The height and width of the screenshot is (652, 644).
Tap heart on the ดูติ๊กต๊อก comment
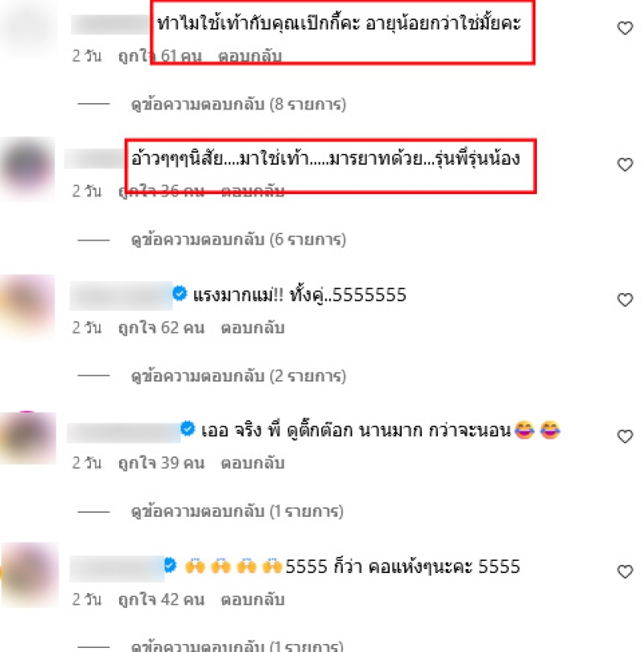click(625, 435)
